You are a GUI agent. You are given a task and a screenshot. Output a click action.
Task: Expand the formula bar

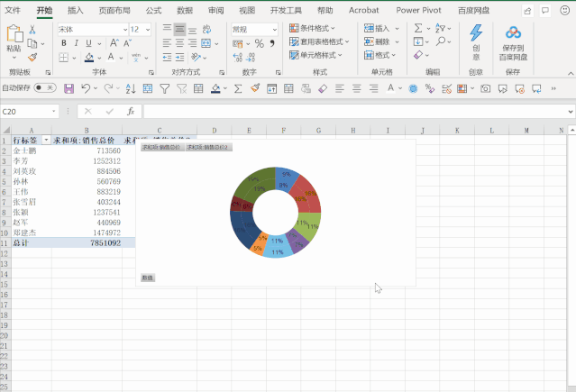570,112
